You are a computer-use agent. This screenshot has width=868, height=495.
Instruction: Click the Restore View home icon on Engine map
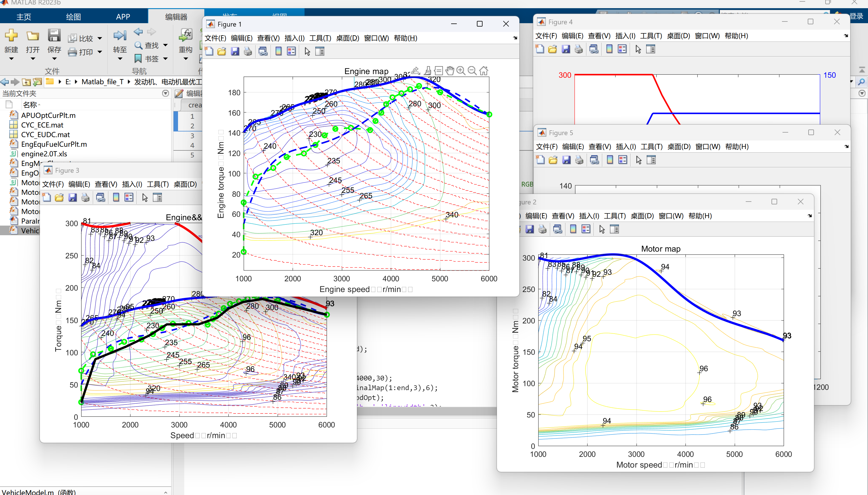(x=483, y=71)
